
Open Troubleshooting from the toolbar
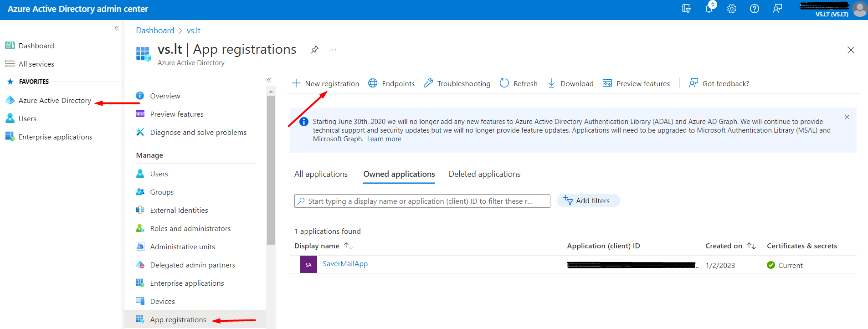tap(457, 83)
